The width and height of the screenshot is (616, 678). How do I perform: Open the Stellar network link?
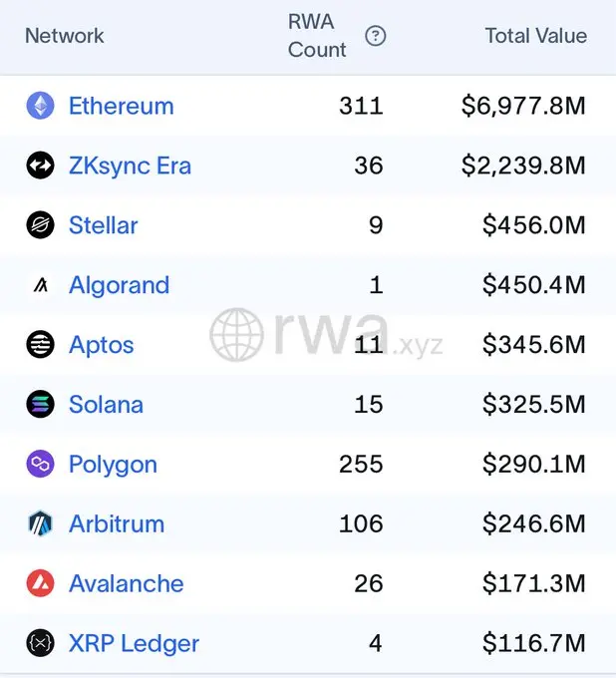[104, 225]
